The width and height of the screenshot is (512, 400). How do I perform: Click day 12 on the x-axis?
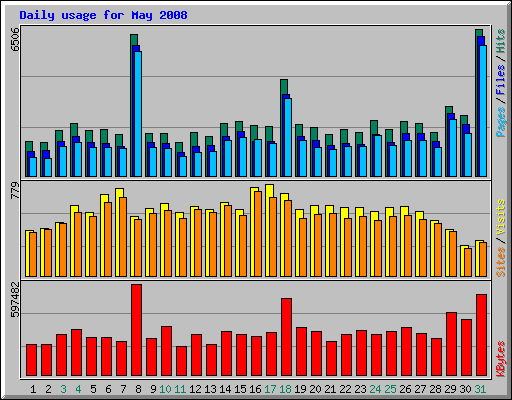click(195, 389)
